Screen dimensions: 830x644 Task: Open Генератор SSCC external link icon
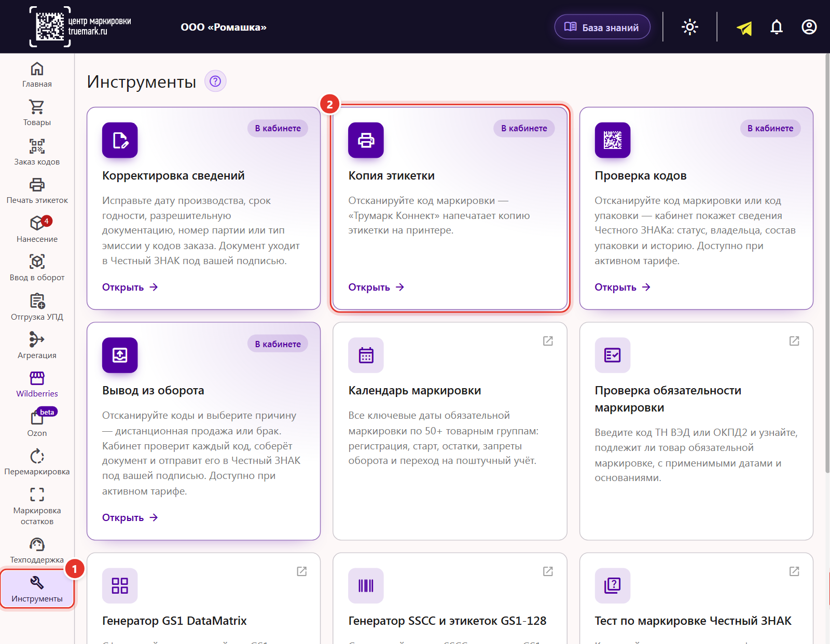coord(548,571)
